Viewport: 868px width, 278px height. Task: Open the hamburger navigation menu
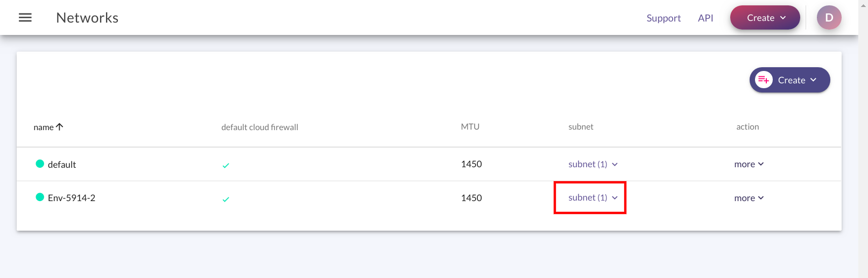(25, 18)
